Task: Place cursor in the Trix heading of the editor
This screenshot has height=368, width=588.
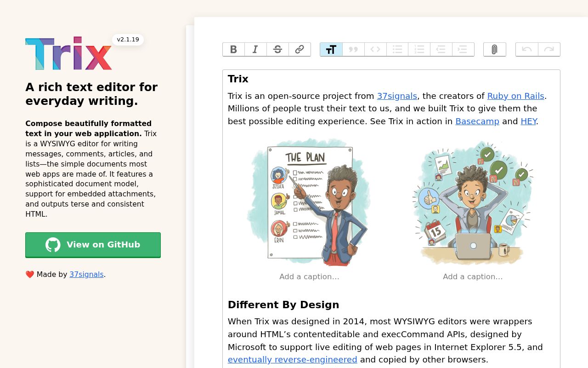Action: point(238,79)
